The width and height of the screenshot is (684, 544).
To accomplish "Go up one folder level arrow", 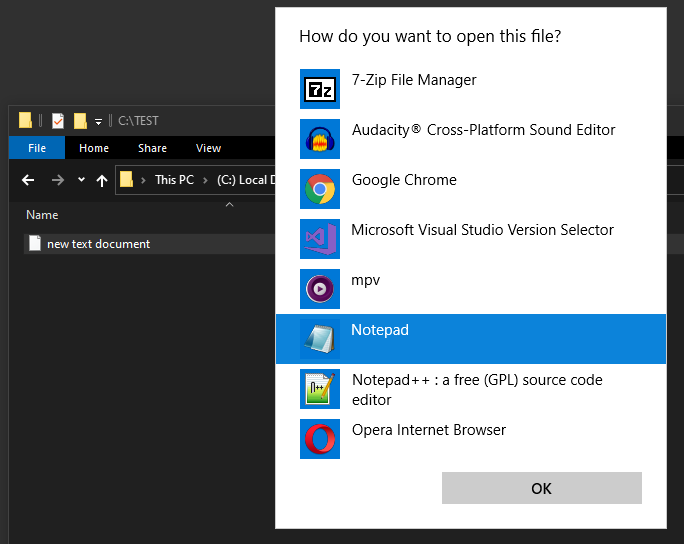I will (102, 180).
